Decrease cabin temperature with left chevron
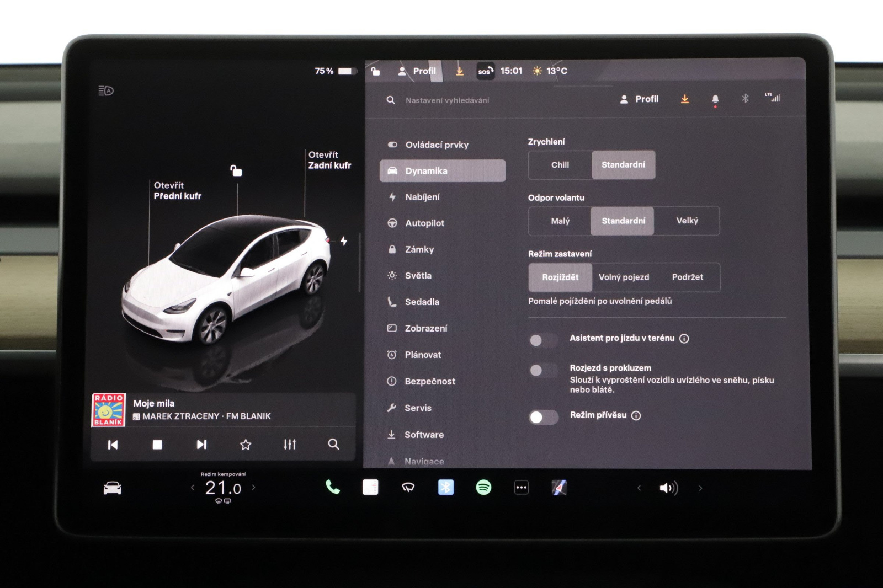The image size is (883, 588). click(193, 488)
